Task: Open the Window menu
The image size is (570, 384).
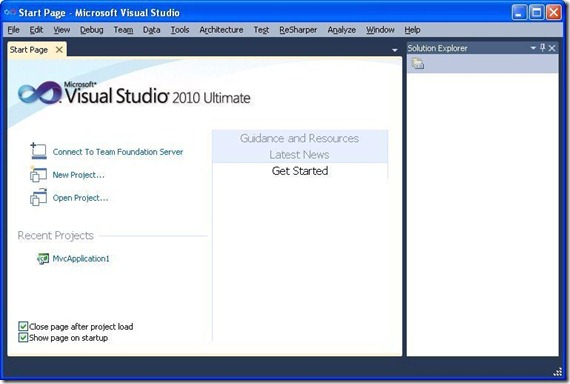Action: 380,30
